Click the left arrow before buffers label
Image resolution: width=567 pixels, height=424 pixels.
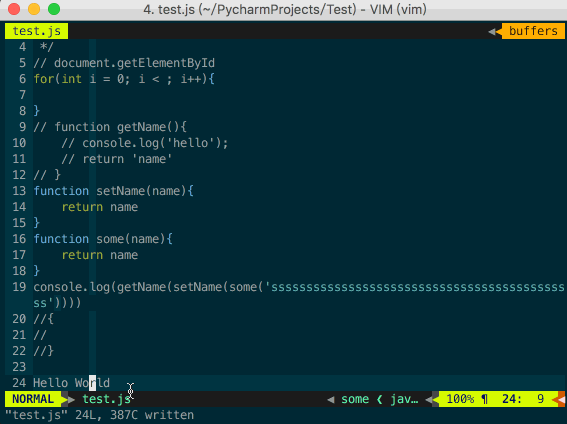coord(495,31)
